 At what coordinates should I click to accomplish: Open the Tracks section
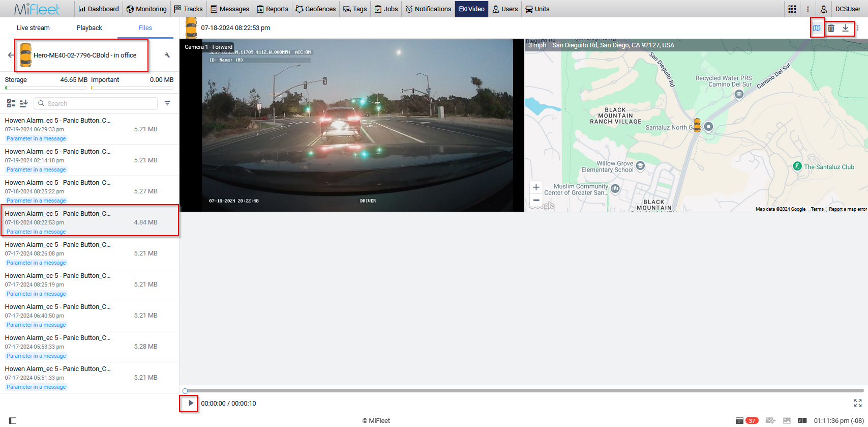coord(188,9)
